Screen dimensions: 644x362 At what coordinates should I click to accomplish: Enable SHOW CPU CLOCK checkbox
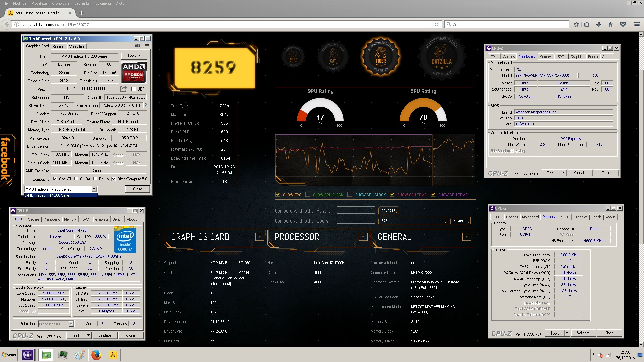(350, 194)
